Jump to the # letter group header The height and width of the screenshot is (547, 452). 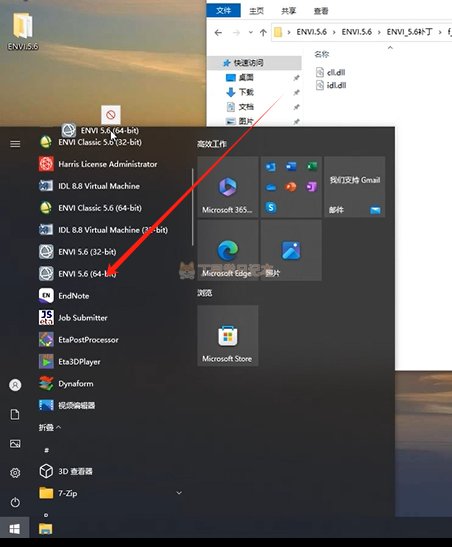click(46, 450)
